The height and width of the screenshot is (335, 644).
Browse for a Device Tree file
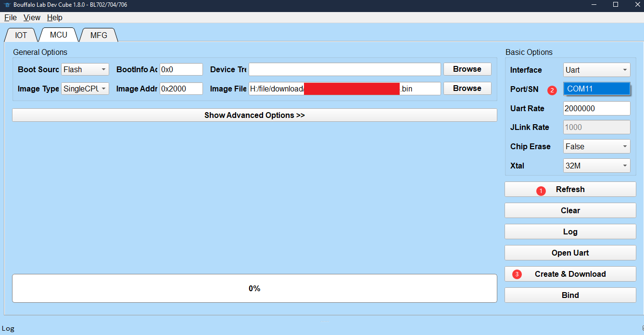[467, 69]
